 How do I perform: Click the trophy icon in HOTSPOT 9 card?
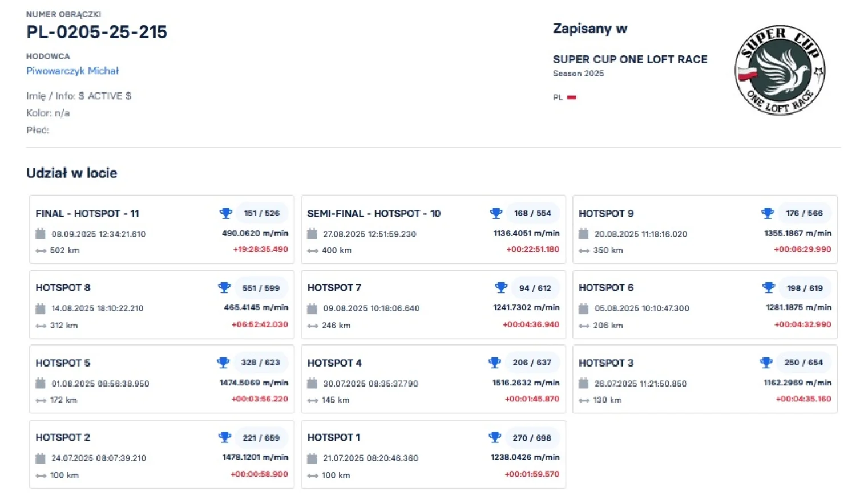point(768,213)
